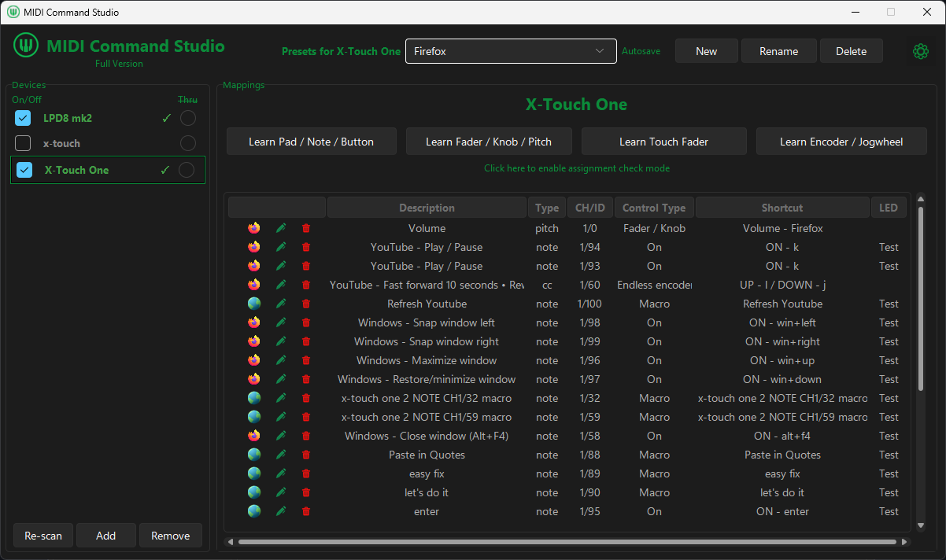Screen dimensions: 946x560
Task: Select the x-touch device name
Action: point(61,143)
